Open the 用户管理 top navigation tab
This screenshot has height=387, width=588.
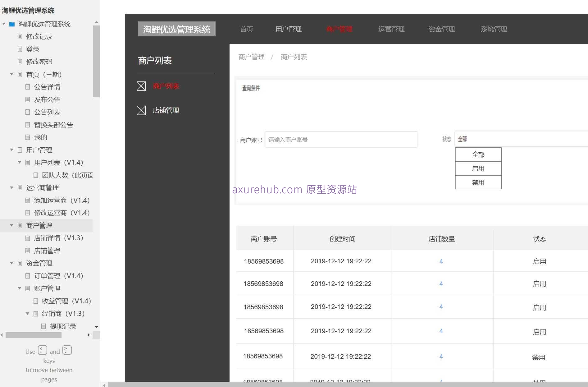tap(288, 29)
